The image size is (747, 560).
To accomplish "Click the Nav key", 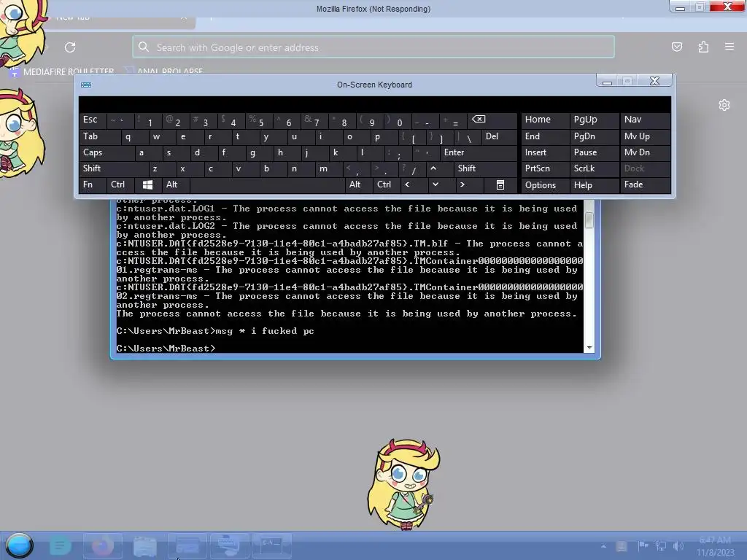I will tap(645, 120).
